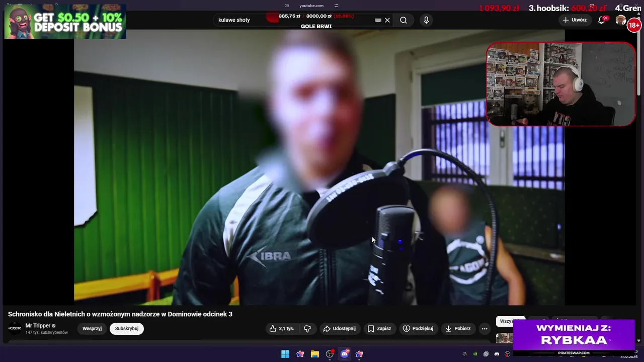The height and width of the screenshot is (362, 644).
Task: Click the webcam overlay of the streamer
Action: pyautogui.click(x=560, y=84)
